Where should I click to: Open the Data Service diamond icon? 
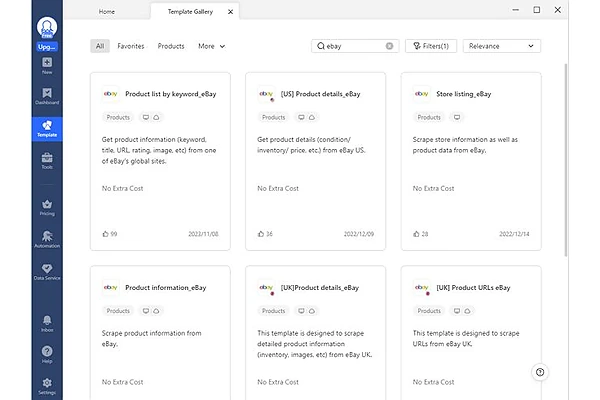coord(47,272)
